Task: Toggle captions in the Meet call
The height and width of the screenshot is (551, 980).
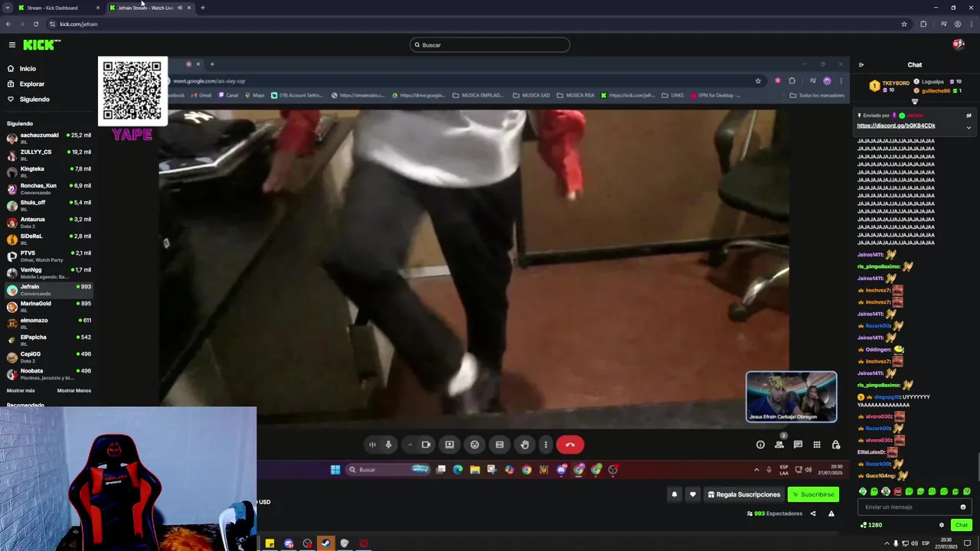Action: click(x=499, y=445)
